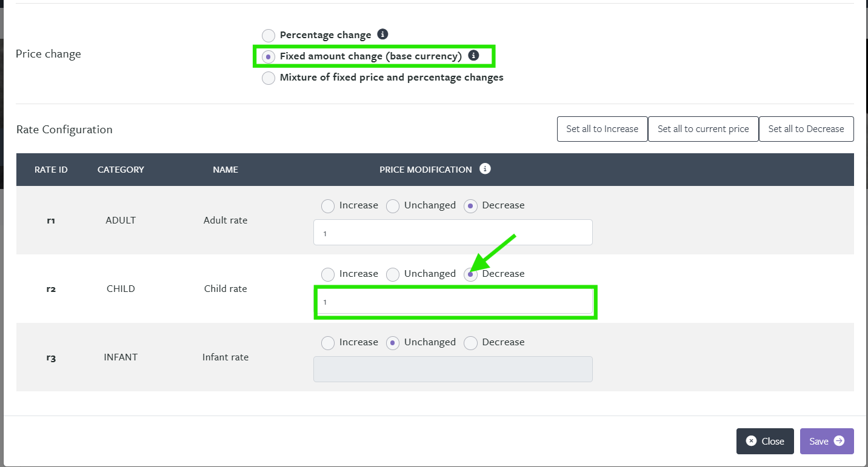Focus the Adult rate amount field

coord(453,233)
